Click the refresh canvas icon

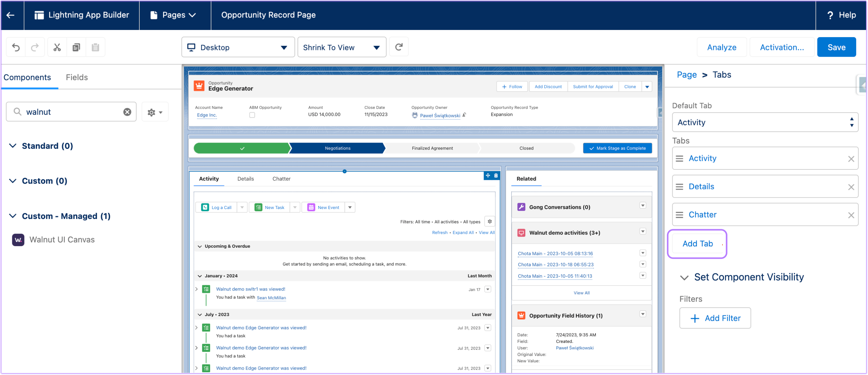tap(399, 47)
